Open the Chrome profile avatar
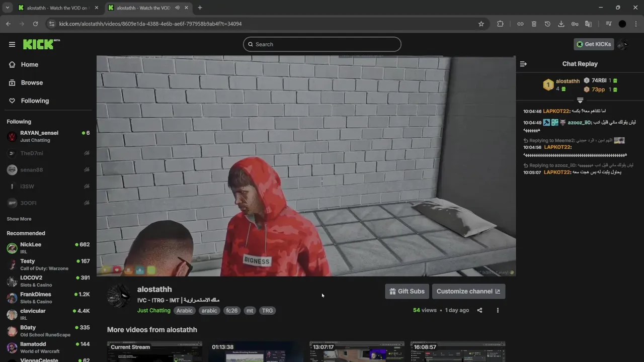Viewport: 644px width, 362px height. click(x=622, y=24)
